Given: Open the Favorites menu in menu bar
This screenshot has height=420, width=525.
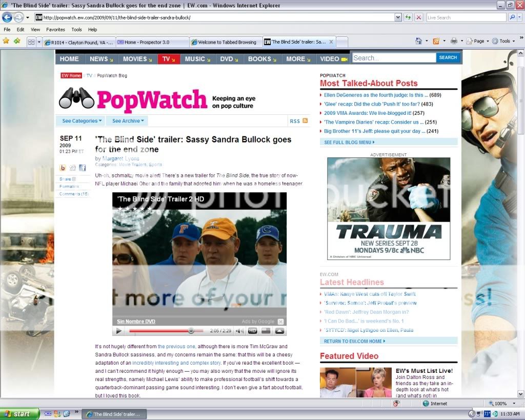Looking at the screenshot, I should point(56,30).
